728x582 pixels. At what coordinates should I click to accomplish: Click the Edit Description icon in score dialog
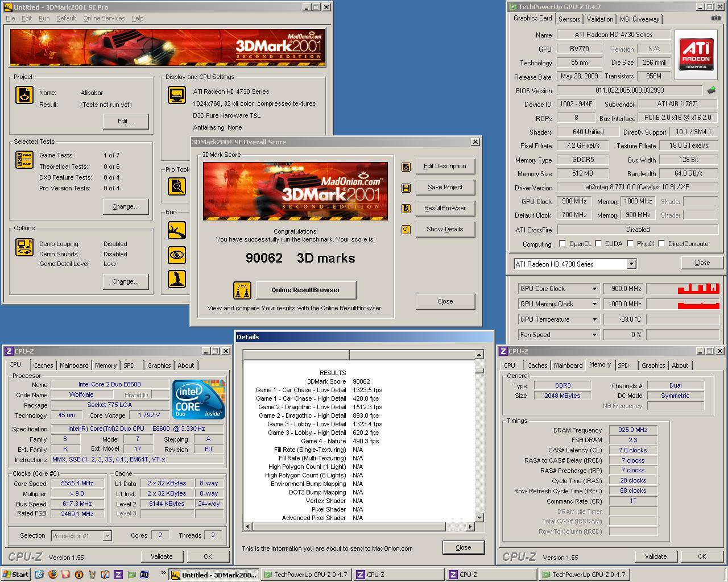click(406, 167)
